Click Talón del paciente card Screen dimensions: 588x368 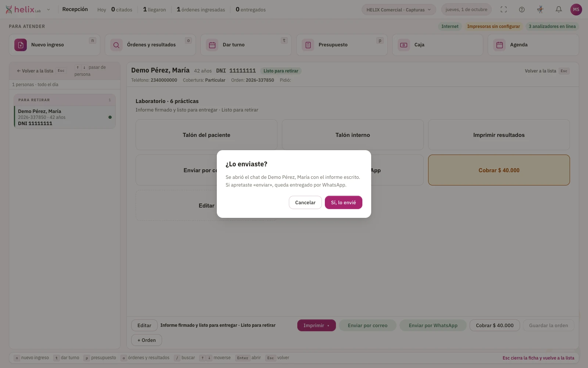(207, 135)
